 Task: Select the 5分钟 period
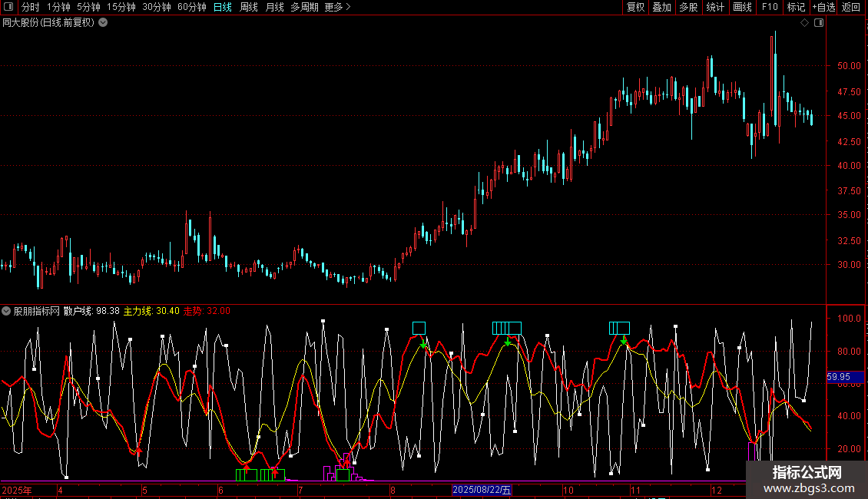pos(88,7)
